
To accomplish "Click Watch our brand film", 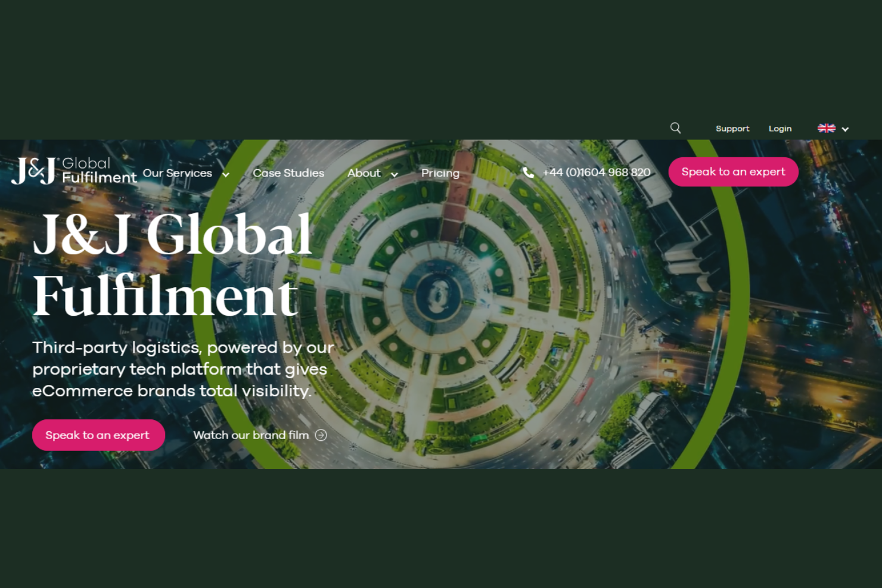I will pyautogui.click(x=251, y=435).
